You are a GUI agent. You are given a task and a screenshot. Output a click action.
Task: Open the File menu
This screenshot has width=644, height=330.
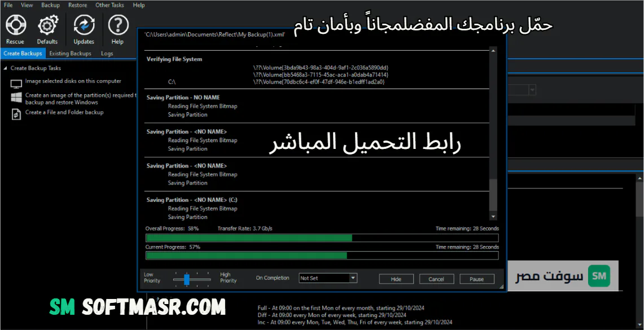8,5
